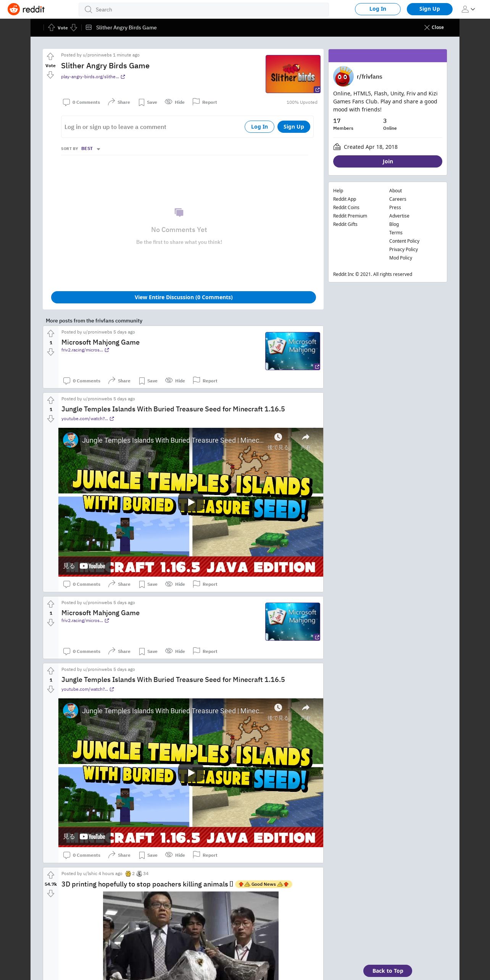Upvote the first Microsoft Mahjong Game post
The image size is (490, 980).
click(51, 334)
